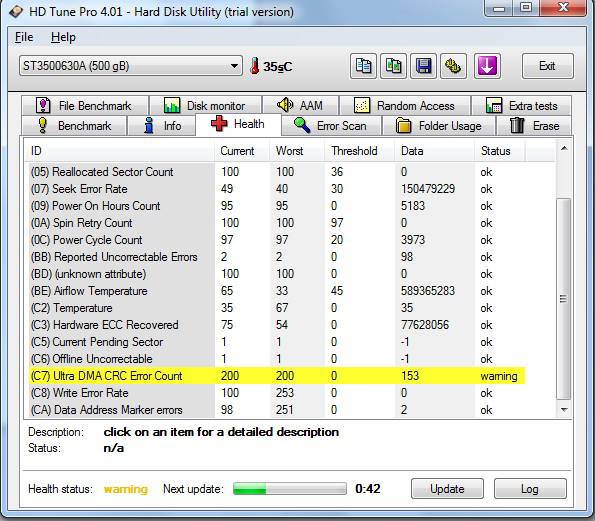Open the Help menu

click(x=63, y=37)
